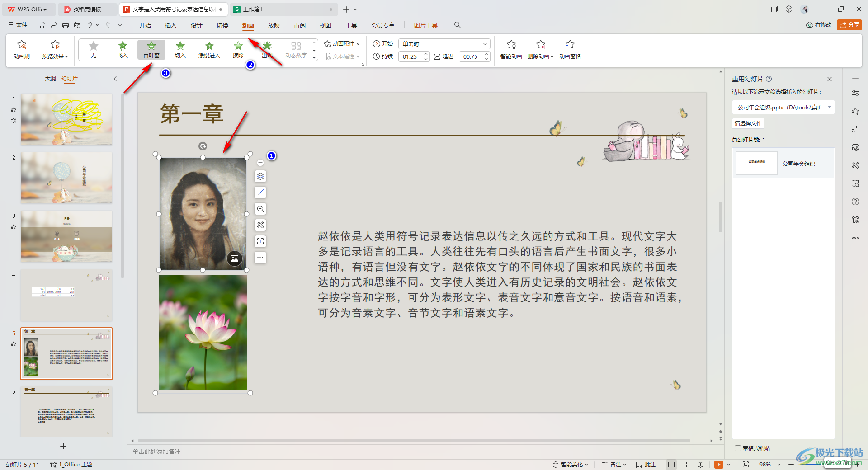This screenshot has height=470, width=868.
Task: Click the duration (持续) value field
Action: click(x=410, y=56)
